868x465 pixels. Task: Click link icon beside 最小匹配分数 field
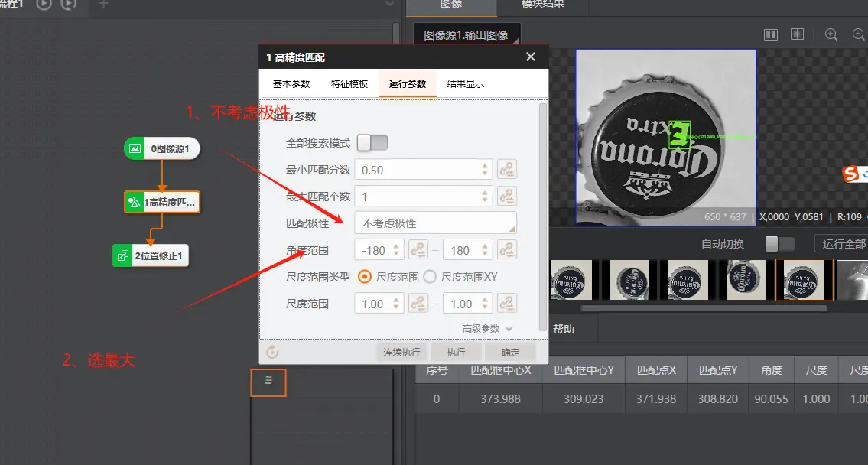[507, 169]
